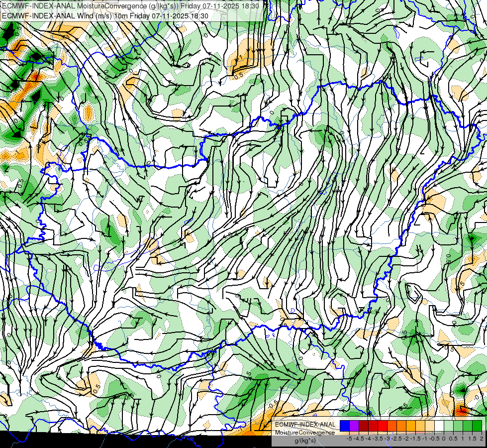Click the g/(kg*s) unit label in legend
This screenshot has height=448, width=487.
click(x=305, y=441)
